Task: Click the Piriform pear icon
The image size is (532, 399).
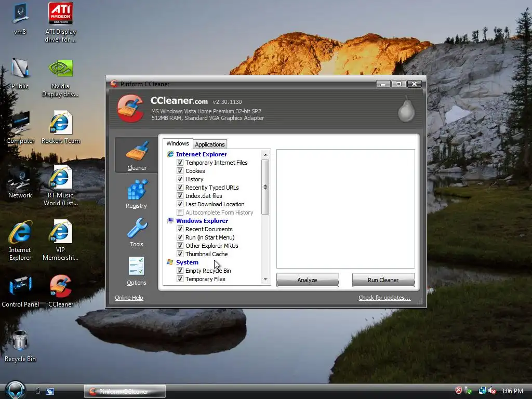Action: (406, 109)
